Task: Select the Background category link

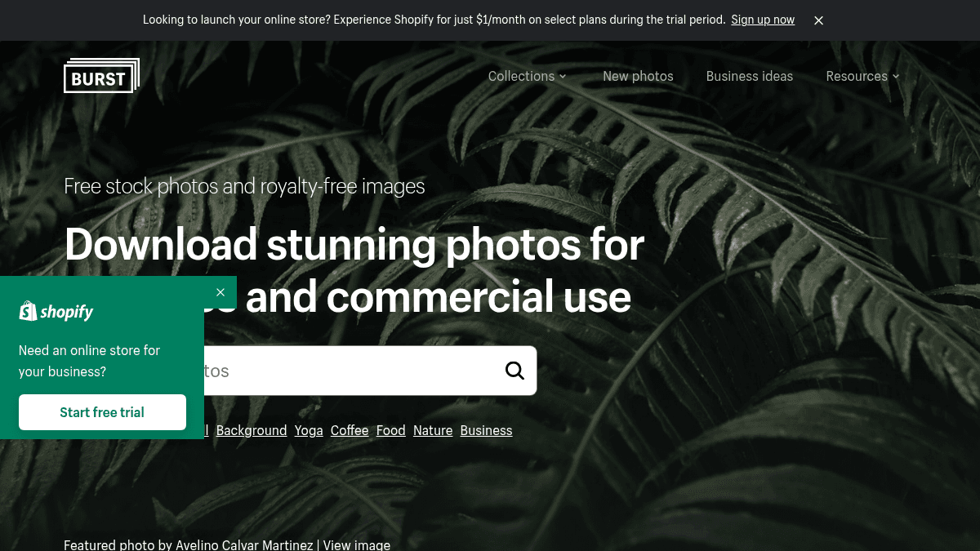Action: (252, 430)
